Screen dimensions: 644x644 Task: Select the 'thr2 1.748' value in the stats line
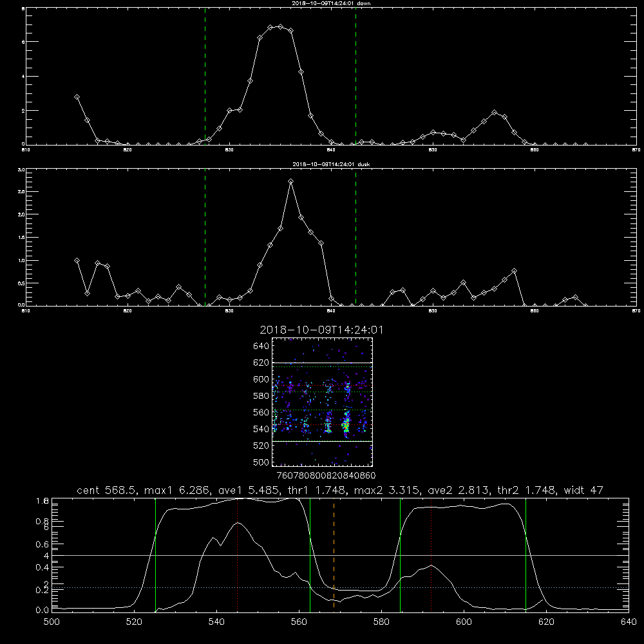click(528, 490)
